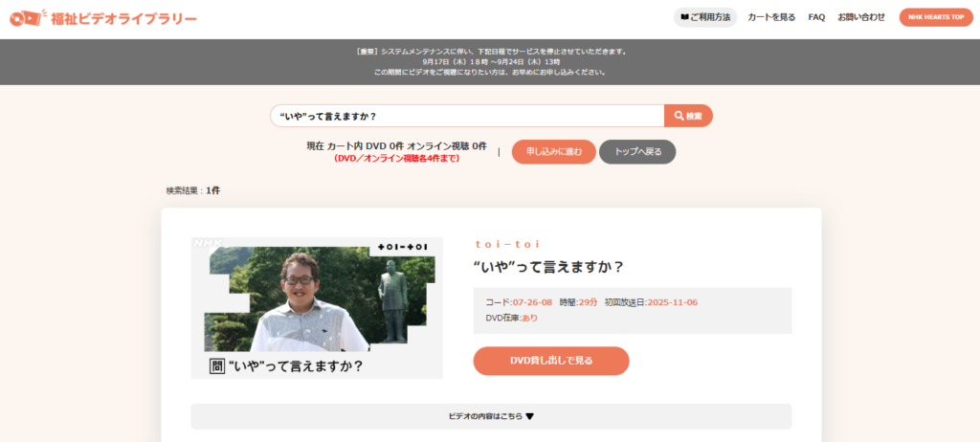Click the system maintenance notice banner
Viewport: 980px width, 442px height.
(x=490, y=62)
